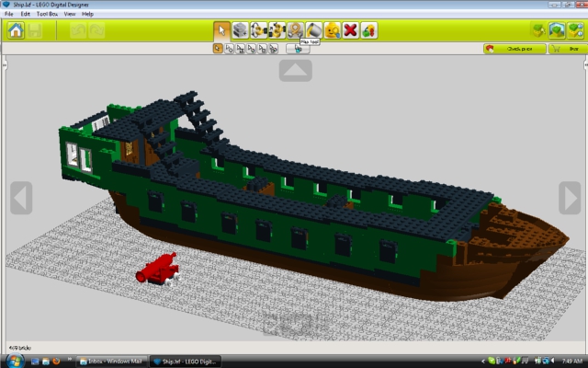The width and height of the screenshot is (588, 368).
Task: Open the Windows Start orb
Action: point(15,361)
